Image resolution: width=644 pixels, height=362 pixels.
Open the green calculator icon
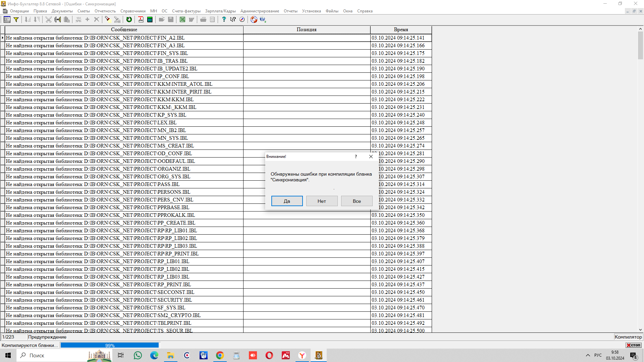[150, 19]
